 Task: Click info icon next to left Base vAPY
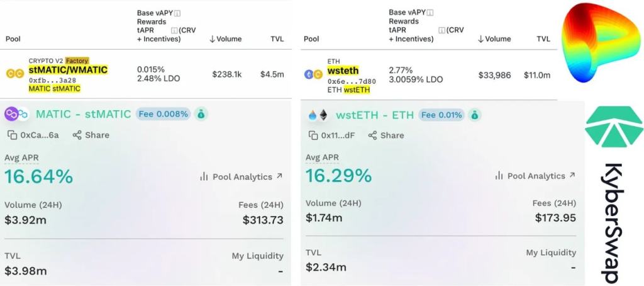pyautogui.click(x=177, y=13)
